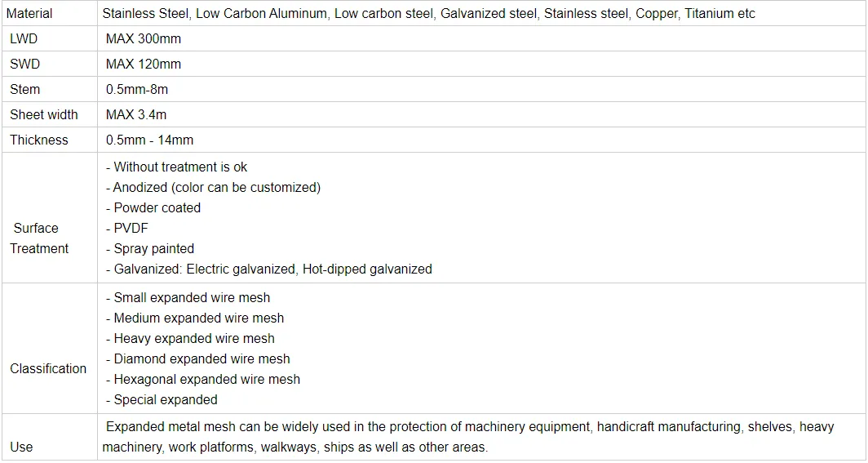This screenshot has height=463, width=868.
Task: Click the Sheet width label
Action: coord(44,114)
